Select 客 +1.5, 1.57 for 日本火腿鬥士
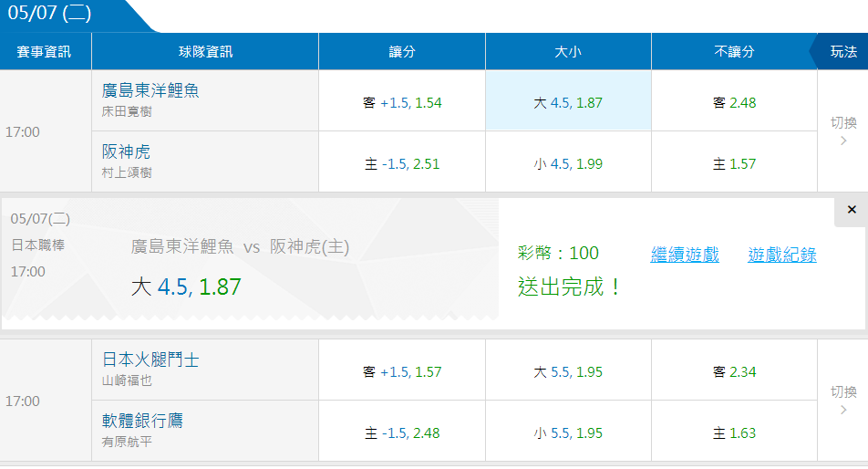Viewport: 868px width, 469px height. (402, 371)
